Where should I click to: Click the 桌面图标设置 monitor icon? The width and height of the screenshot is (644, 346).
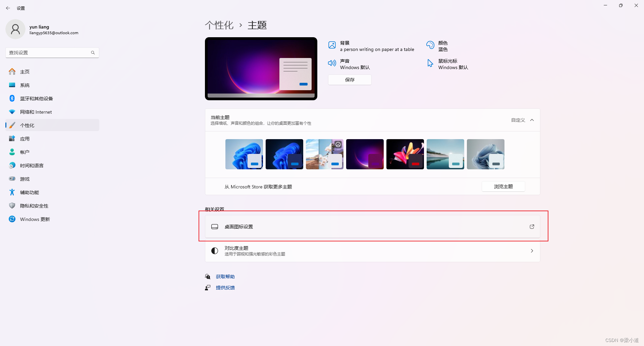pyautogui.click(x=215, y=227)
